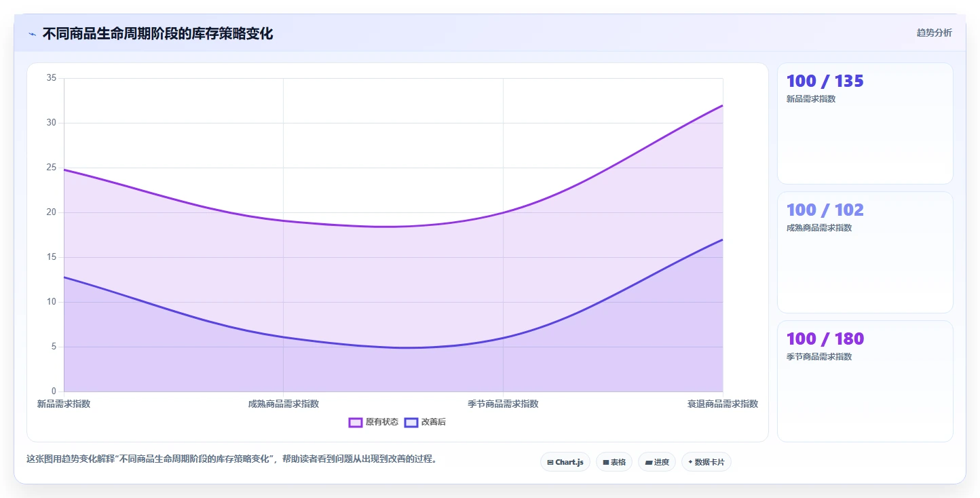Click the chart description sentence below the chart
Image resolution: width=980 pixels, height=498 pixels.
click(x=233, y=459)
